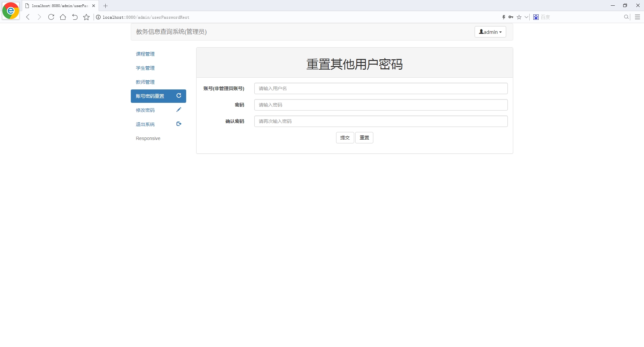Click the undo/restore tab icon
The height and width of the screenshot is (347, 644).
tap(74, 17)
